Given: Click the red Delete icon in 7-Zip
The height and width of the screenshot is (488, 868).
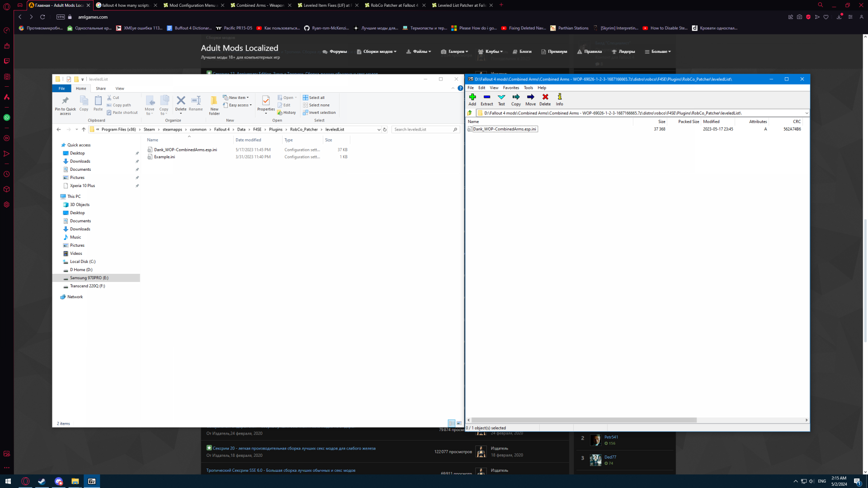Looking at the screenshot, I should point(545,97).
